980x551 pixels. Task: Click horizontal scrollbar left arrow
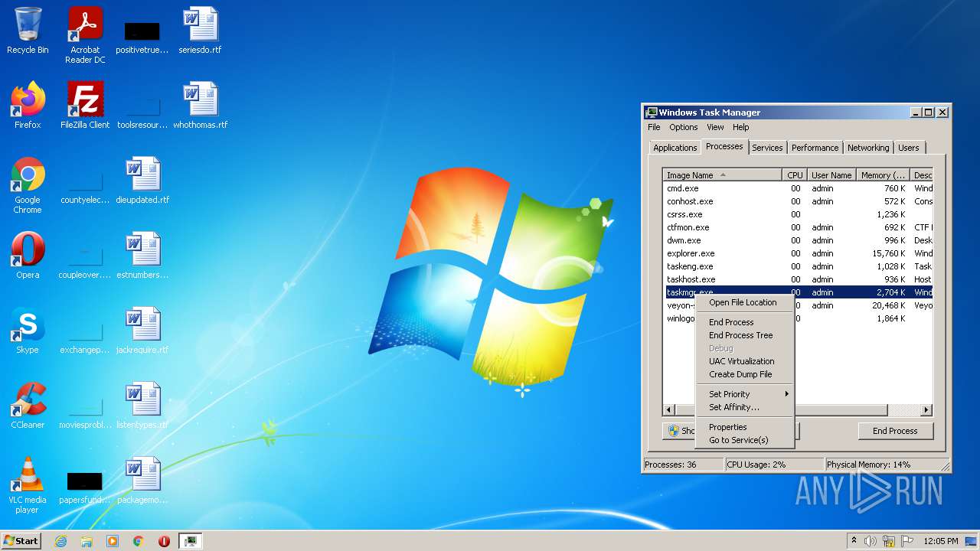pos(669,410)
